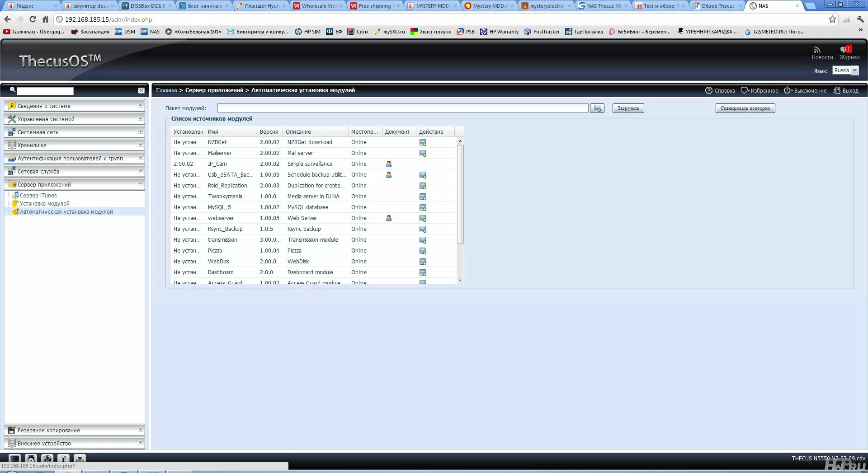Install Raid_Replication module via action icon
The width and height of the screenshot is (868, 473).
(423, 186)
